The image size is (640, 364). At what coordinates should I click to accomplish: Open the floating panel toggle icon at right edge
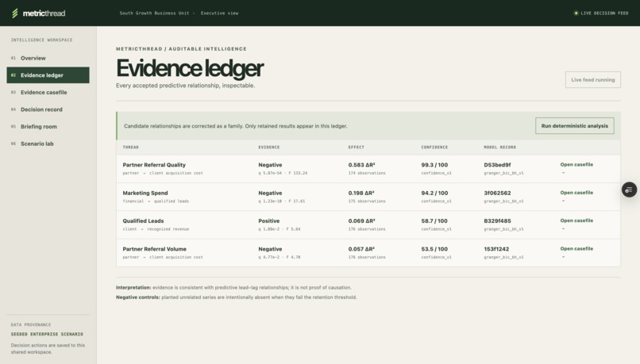pyautogui.click(x=629, y=190)
